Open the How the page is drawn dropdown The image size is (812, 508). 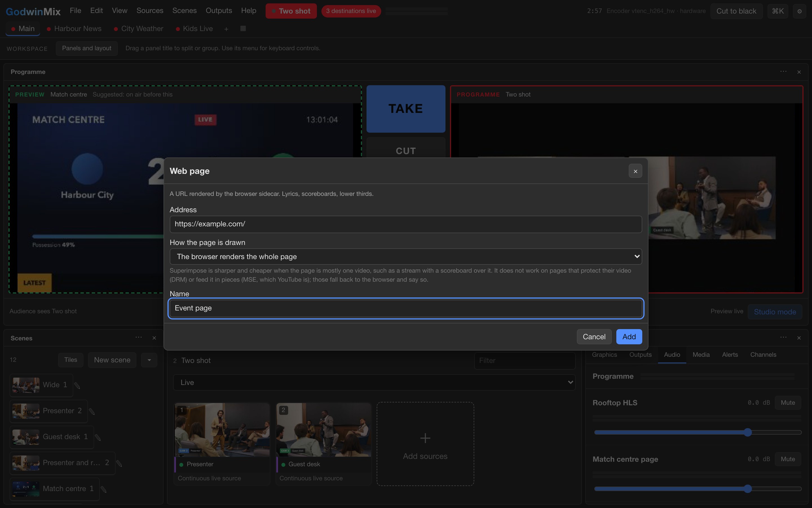[x=406, y=257]
